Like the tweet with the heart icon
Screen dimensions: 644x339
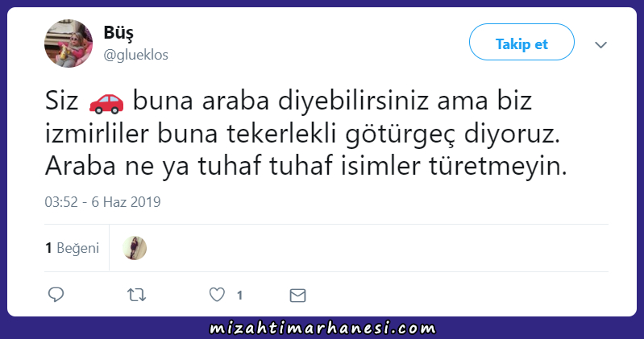tap(217, 295)
